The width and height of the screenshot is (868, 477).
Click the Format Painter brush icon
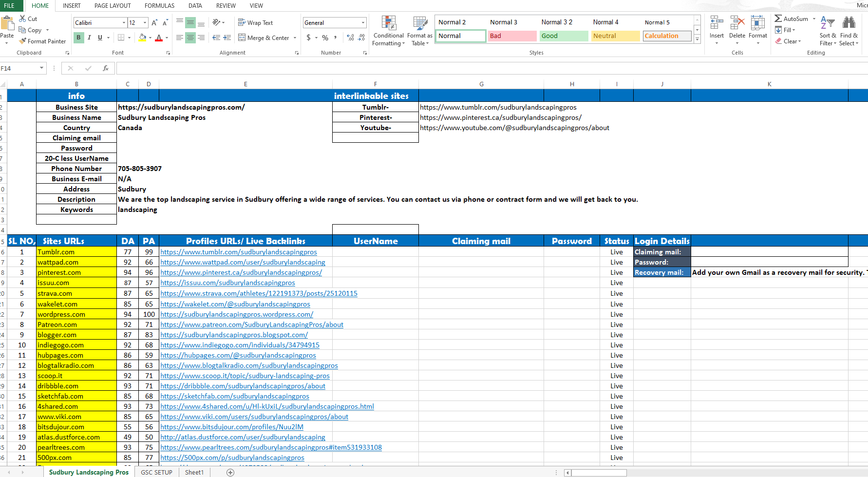22,41
